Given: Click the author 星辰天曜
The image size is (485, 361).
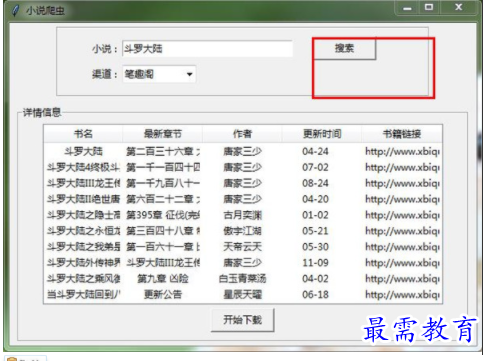Looking at the screenshot, I should (x=242, y=294).
